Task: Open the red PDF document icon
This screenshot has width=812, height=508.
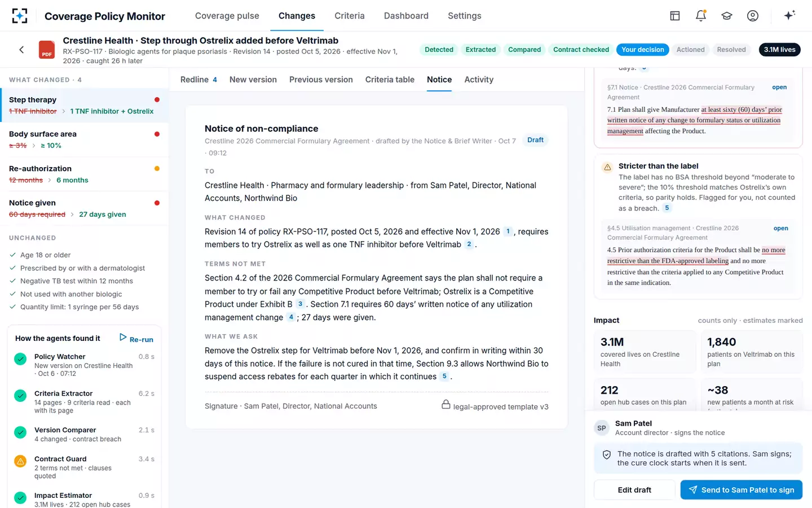Action: [47, 50]
